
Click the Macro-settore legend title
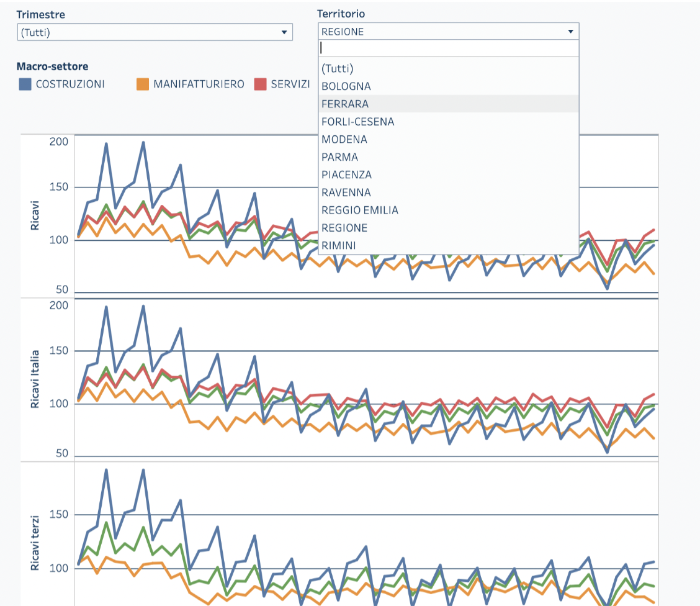(x=52, y=66)
